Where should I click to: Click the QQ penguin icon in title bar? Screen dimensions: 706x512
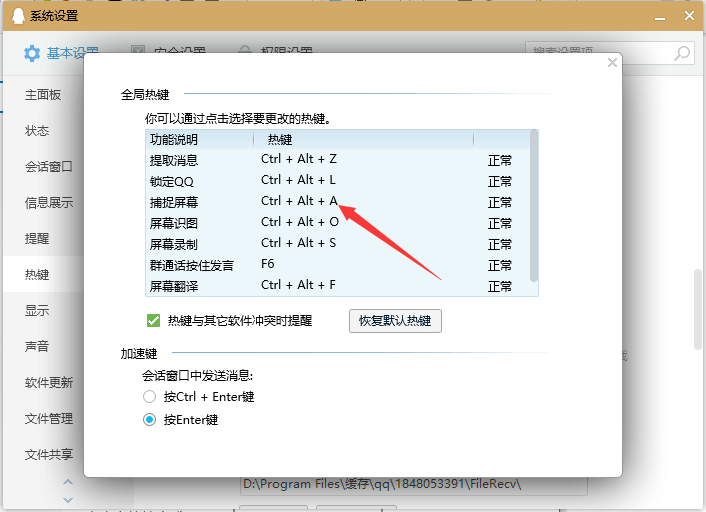[x=18, y=16]
